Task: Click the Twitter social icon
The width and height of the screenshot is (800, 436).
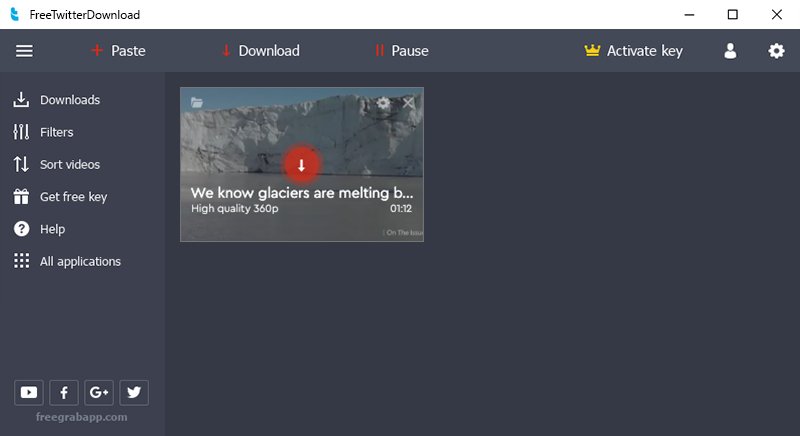Action: pos(134,392)
